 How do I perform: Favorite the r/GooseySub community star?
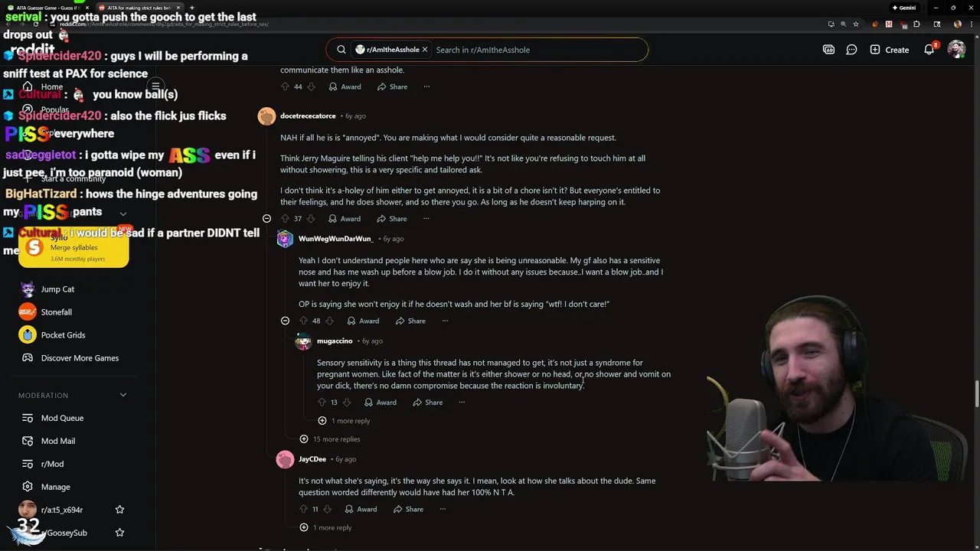pos(119,533)
